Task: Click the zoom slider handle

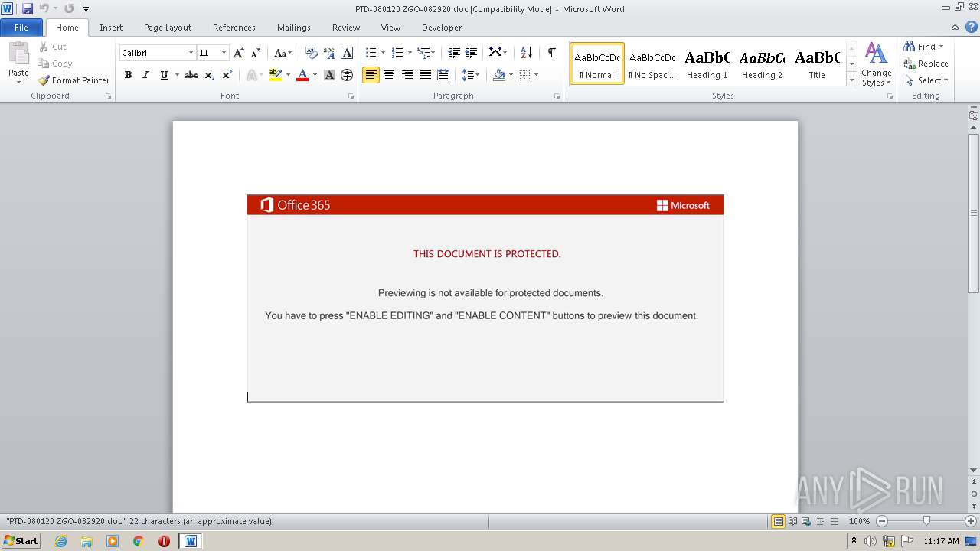Action: click(926, 521)
